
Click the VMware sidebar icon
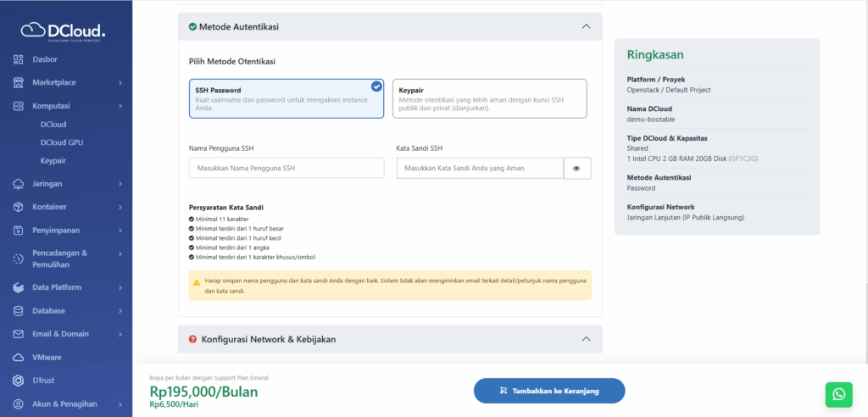point(19,357)
